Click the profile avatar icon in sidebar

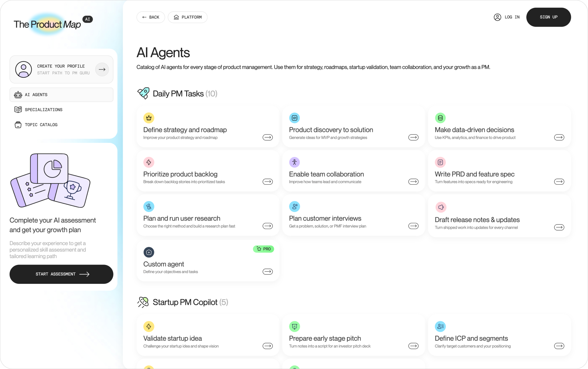coord(24,69)
